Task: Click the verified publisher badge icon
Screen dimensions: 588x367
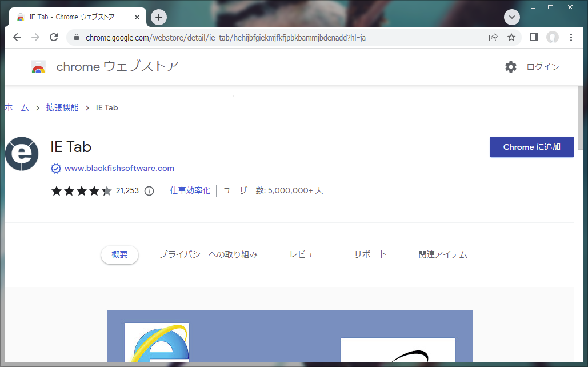Action: click(x=56, y=169)
